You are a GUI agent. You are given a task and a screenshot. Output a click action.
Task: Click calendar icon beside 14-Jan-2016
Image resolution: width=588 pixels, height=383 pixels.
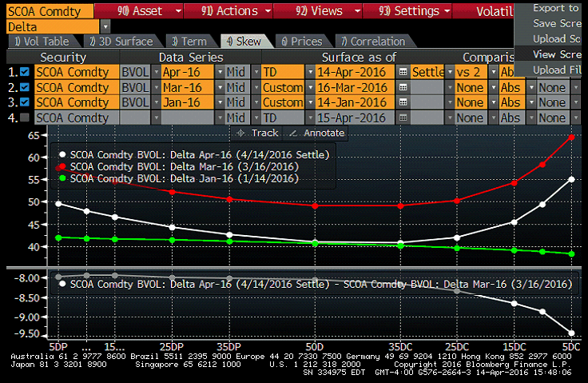pos(403,102)
